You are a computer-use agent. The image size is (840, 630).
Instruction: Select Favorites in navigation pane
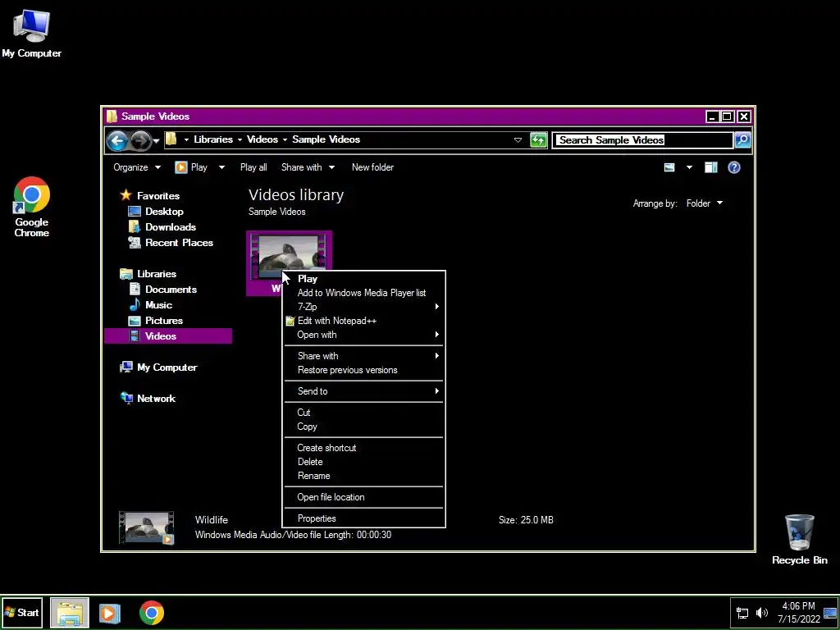pyautogui.click(x=150, y=195)
